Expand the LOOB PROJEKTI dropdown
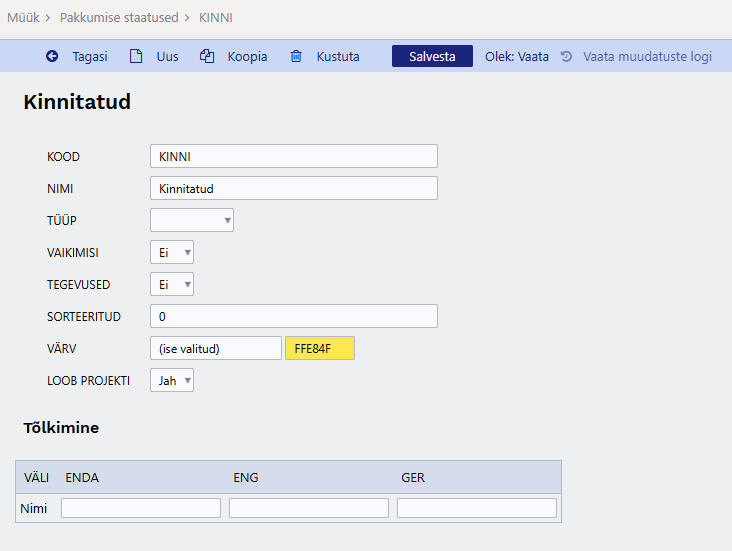 (172, 380)
